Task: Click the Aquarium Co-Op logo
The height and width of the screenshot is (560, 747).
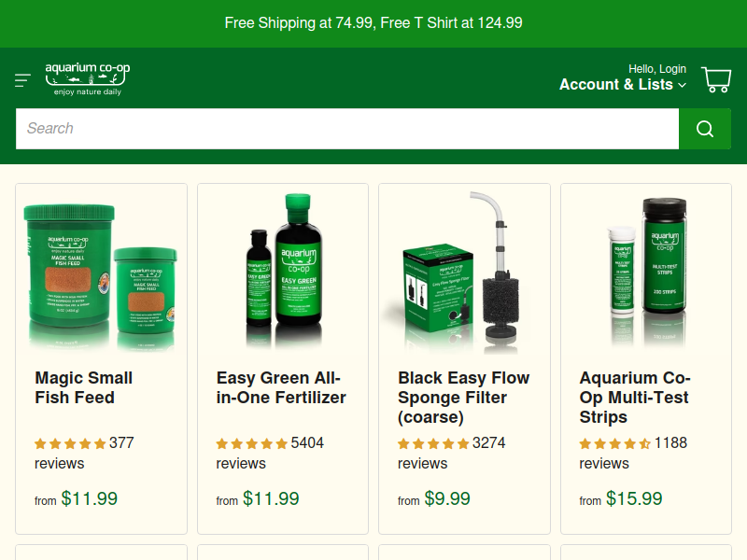Action: pyautogui.click(x=88, y=79)
